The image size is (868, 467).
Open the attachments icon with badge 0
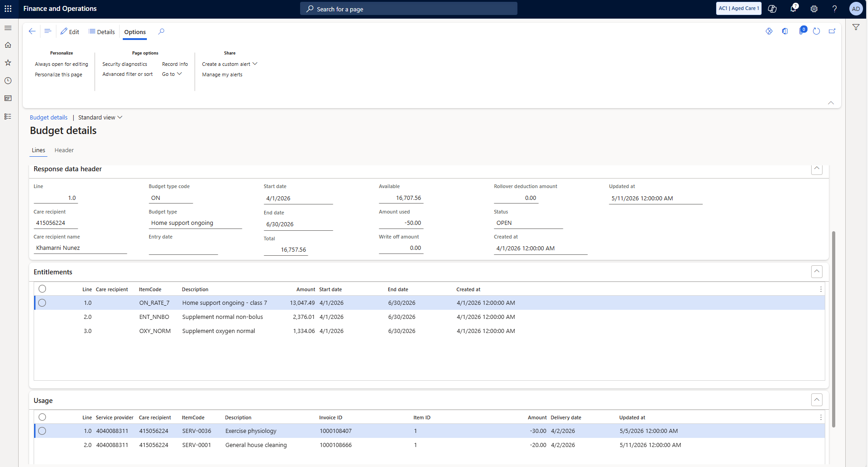pos(802,31)
